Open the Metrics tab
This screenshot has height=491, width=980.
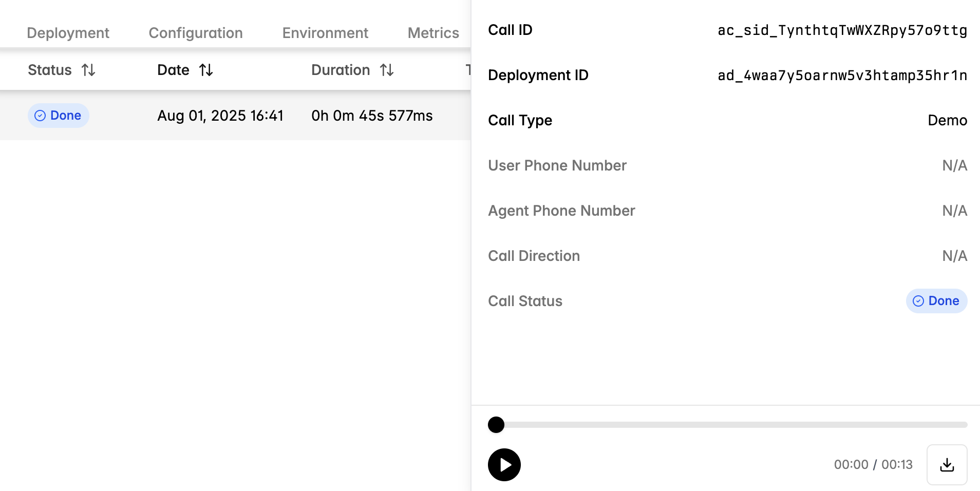(x=433, y=32)
